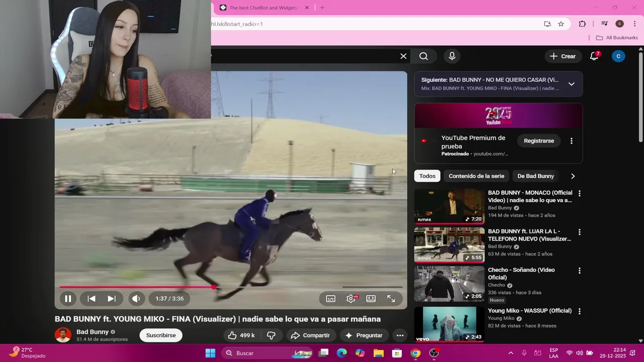Open the menu for Young Miko - WASSUP

point(580,311)
